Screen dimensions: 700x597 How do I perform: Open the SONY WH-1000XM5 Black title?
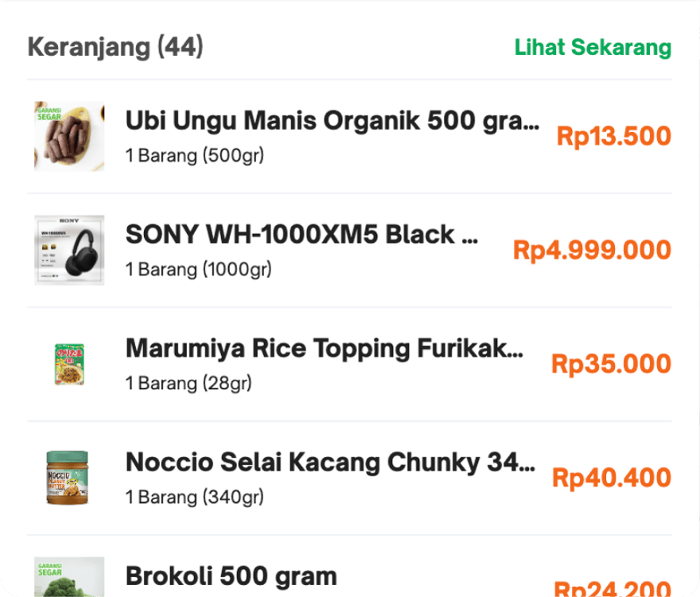coord(301,235)
